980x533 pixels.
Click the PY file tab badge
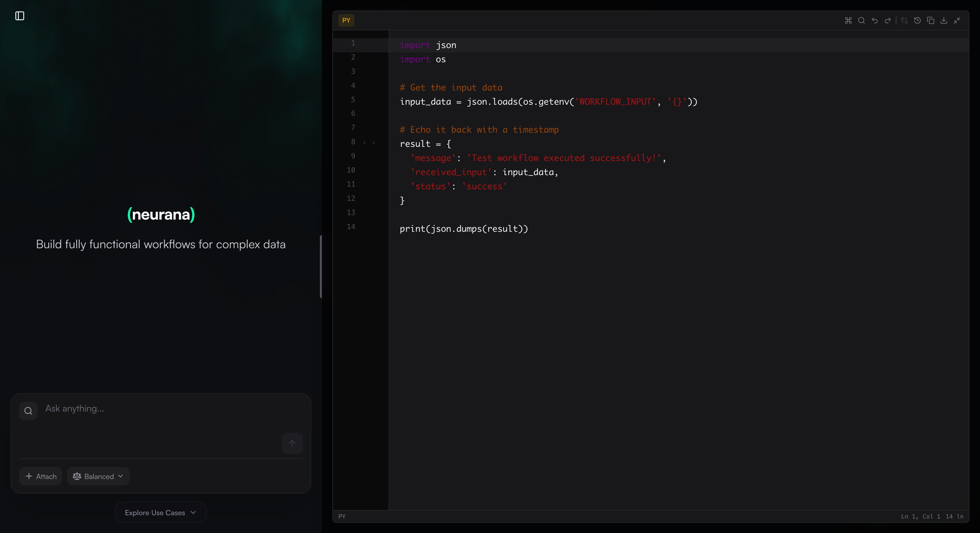346,20
